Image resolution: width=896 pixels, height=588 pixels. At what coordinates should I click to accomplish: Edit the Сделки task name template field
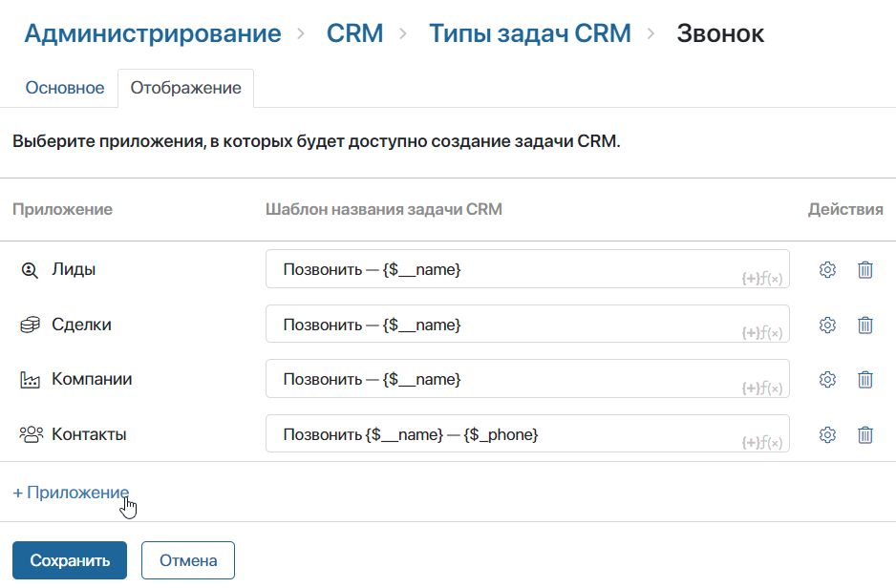pyautogui.click(x=527, y=324)
